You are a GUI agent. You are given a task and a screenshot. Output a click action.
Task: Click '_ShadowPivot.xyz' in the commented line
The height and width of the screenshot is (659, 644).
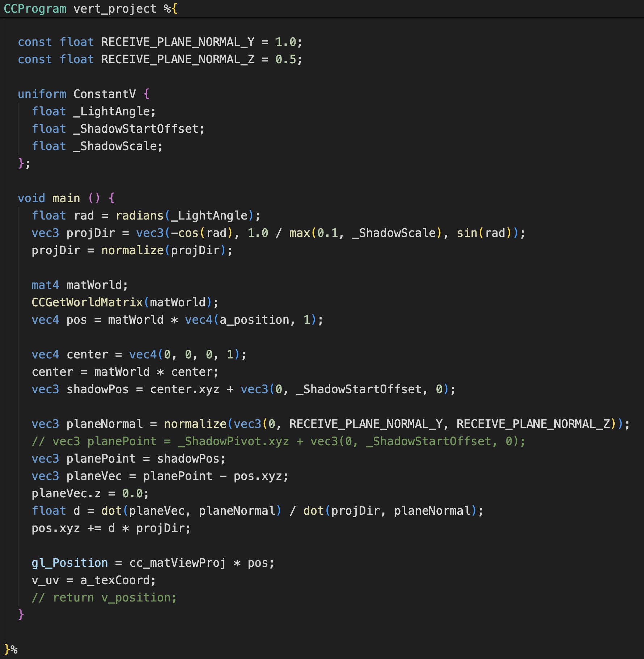coord(233,441)
